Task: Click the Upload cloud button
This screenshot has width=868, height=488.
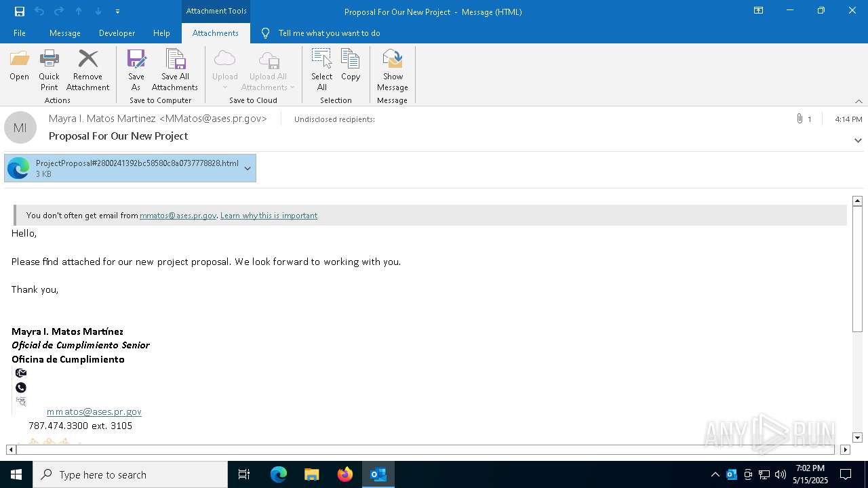Action: point(224,70)
